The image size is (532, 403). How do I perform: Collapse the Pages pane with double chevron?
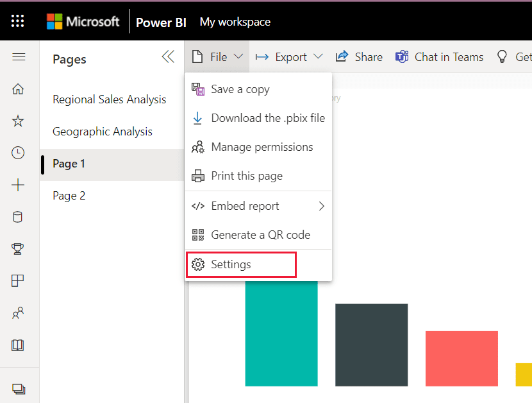pos(168,56)
